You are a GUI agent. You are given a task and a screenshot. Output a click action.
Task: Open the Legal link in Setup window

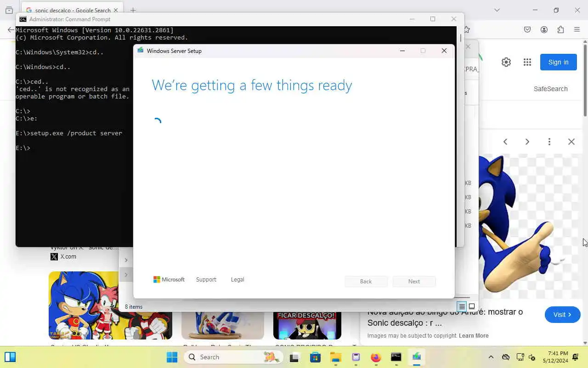[x=237, y=279]
